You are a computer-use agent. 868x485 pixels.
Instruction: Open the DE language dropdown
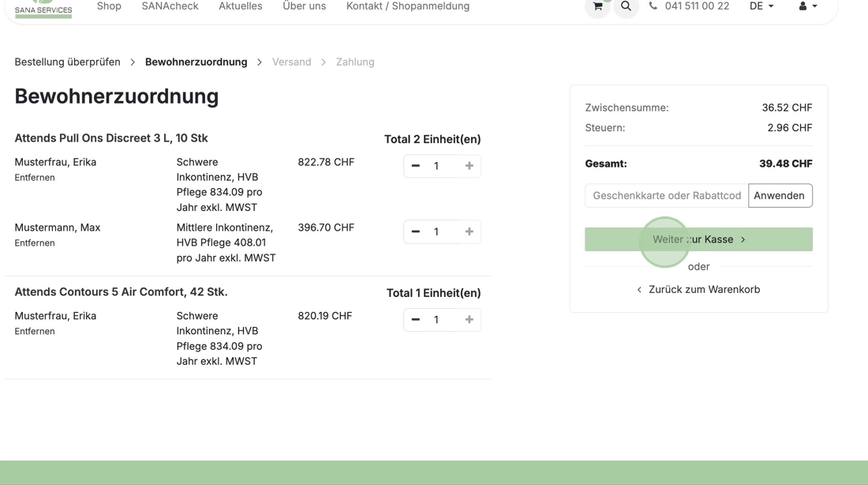pyautogui.click(x=761, y=6)
